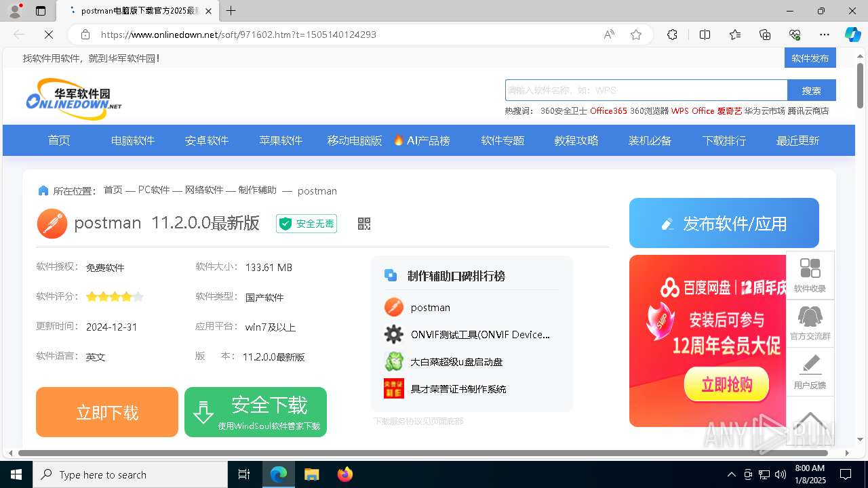Click the postman app logo
The image size is (868, 488).
point(52,224)
